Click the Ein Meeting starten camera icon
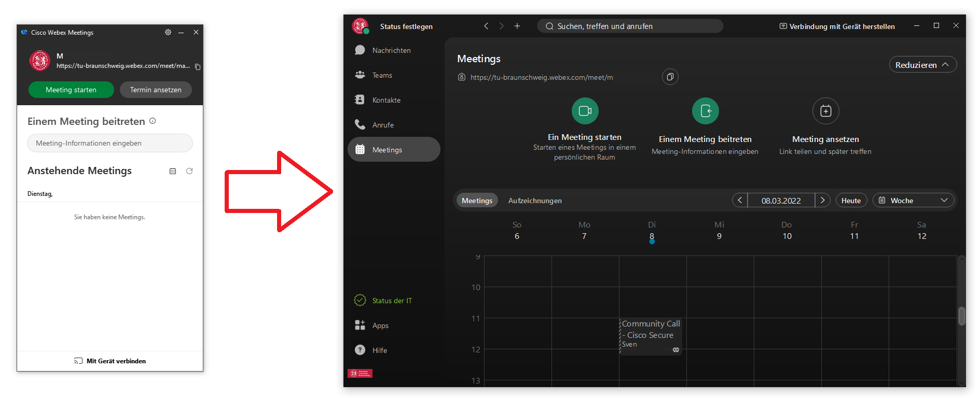 [x=585, y=111]
